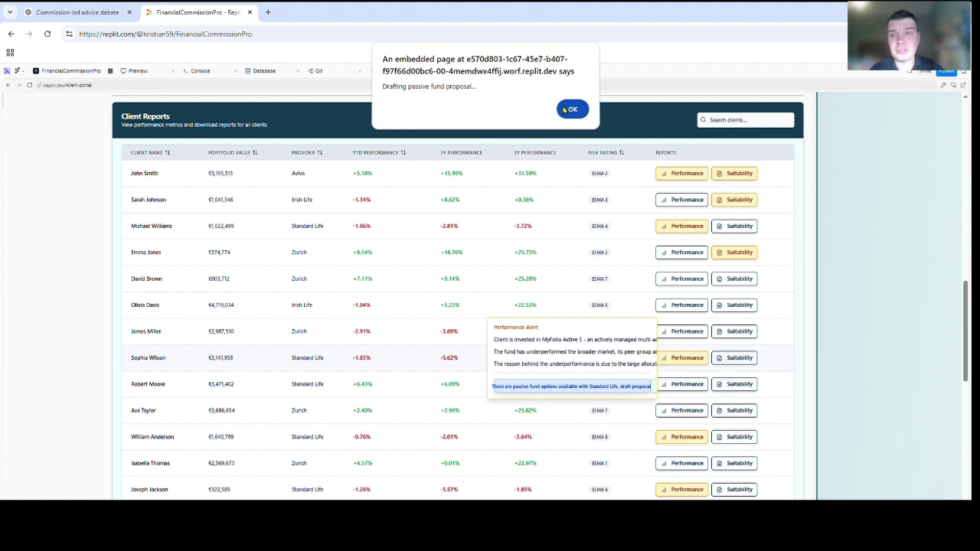980x551 pixels.
Task: Click the browser back arrow
Action: [11, 34]
